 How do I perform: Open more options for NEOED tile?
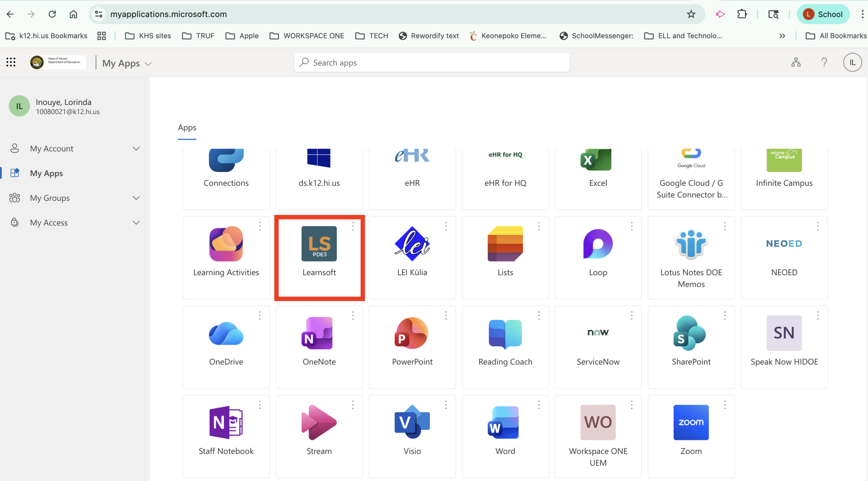(x=818, y=226)
